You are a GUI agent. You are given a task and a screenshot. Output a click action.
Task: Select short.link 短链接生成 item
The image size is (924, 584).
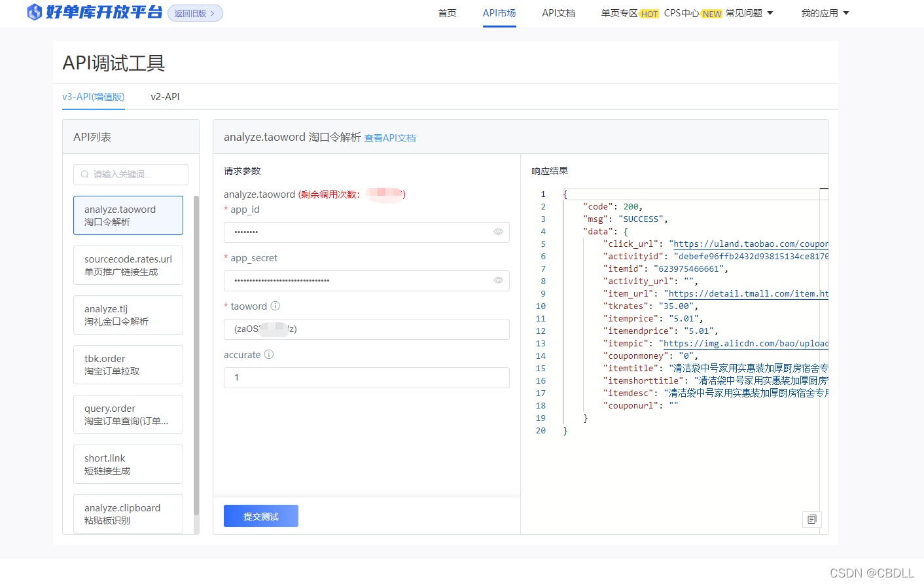click(x=128, y=464)
